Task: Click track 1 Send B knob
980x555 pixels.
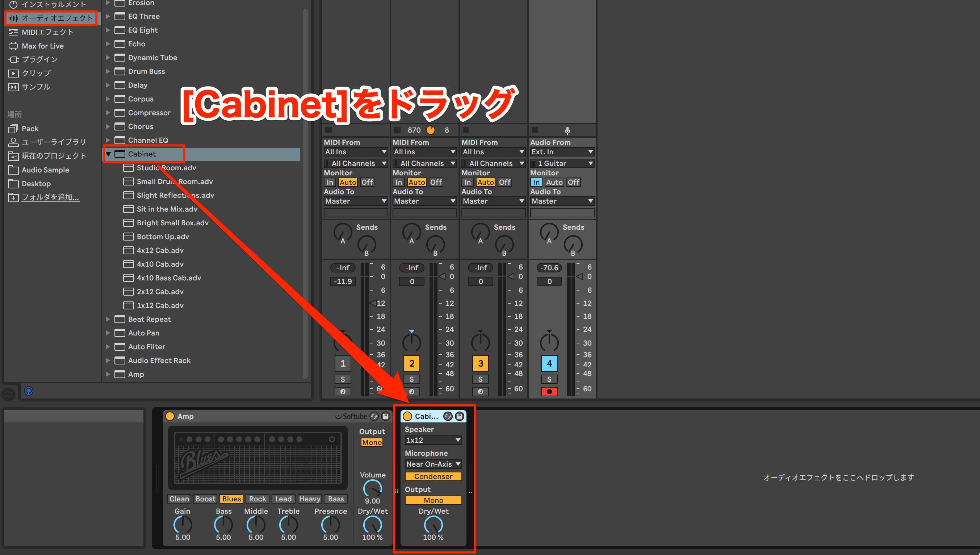Action: point(367,245)
